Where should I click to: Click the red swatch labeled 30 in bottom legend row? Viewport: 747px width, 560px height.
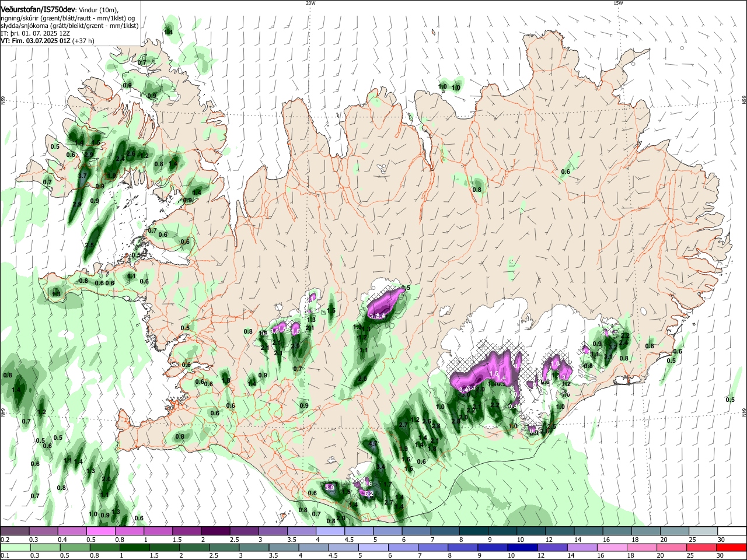pos(731,547)
